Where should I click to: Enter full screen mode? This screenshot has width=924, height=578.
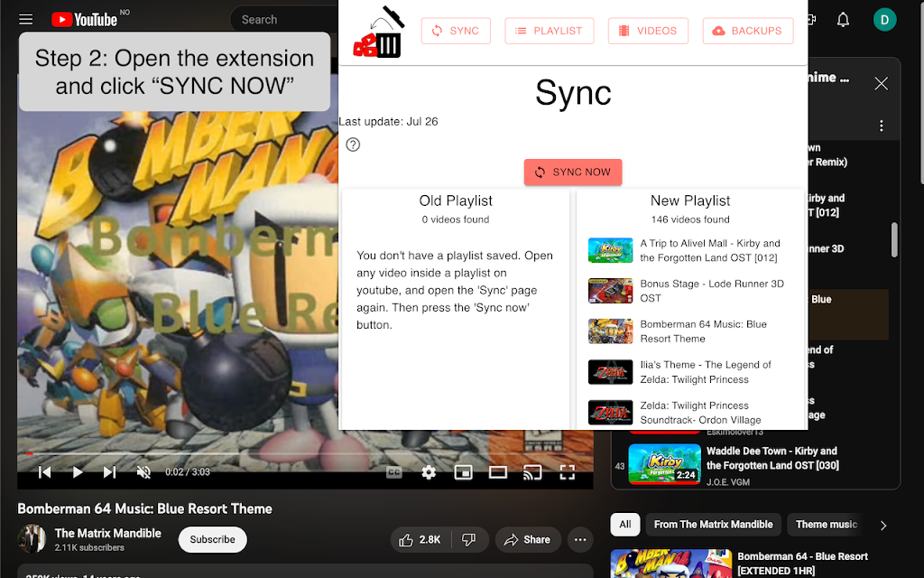(x=567, y=471)
